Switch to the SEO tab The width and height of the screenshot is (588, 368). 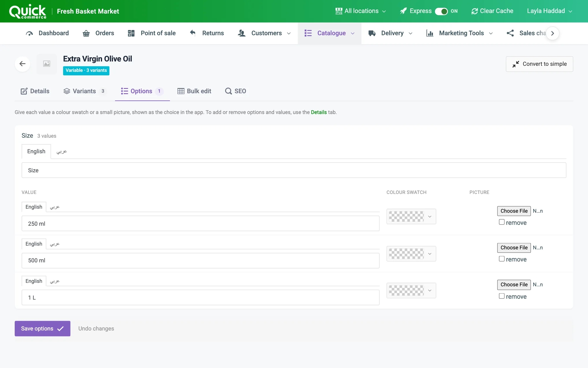pos(235,91)
